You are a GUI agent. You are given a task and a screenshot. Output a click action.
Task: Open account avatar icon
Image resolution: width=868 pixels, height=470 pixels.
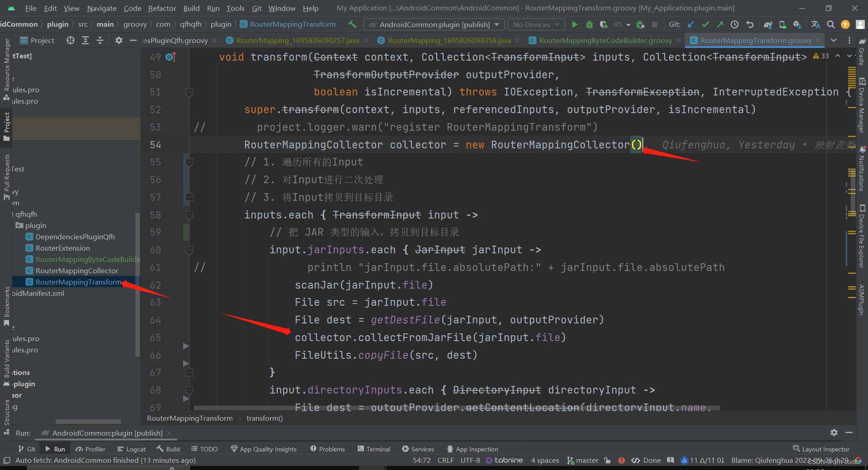coord(860,24)
